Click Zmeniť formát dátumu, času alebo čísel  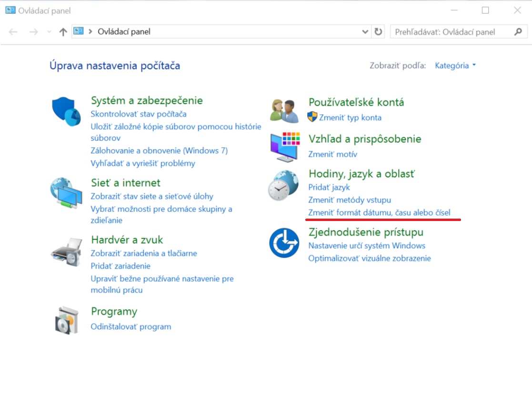pos(379,213)
